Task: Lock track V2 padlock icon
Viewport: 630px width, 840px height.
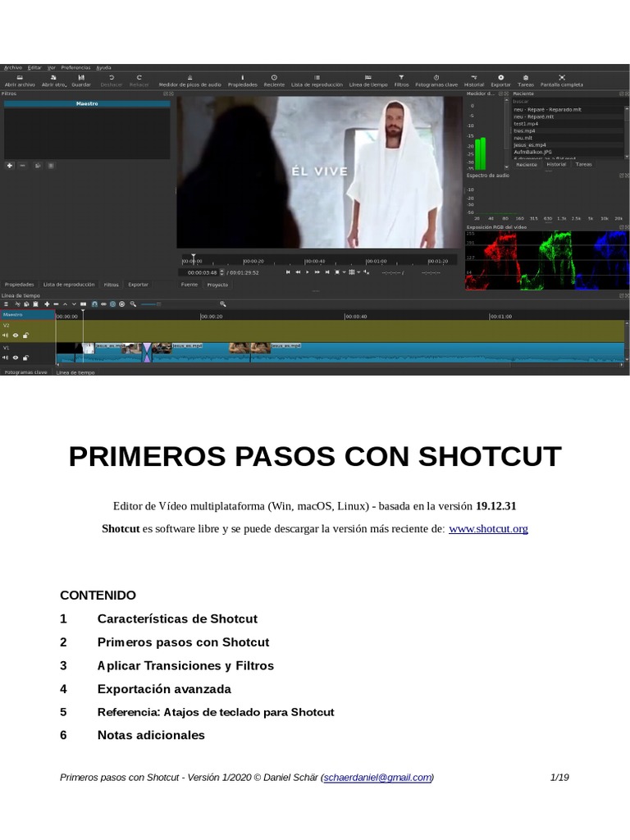Action: (25, 336)
